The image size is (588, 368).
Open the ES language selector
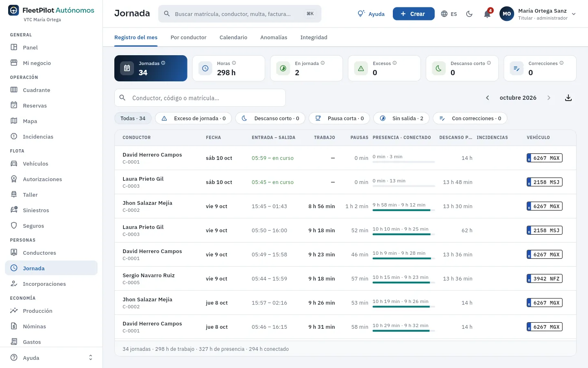pyautogui.click(x=449, y=14)
